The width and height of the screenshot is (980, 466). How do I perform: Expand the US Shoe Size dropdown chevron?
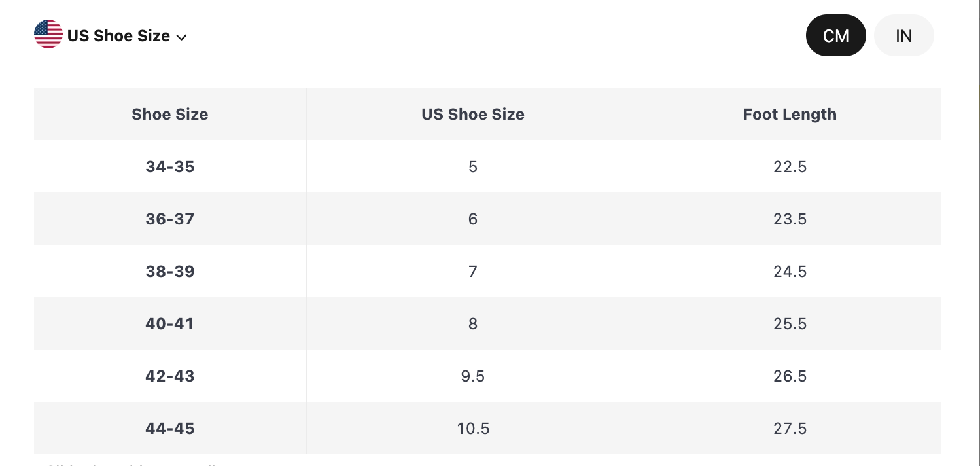[x=182, y=37]
